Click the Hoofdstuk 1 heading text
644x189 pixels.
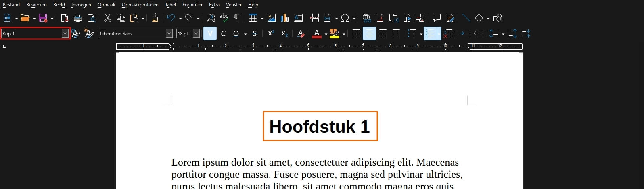coord(320,127)
